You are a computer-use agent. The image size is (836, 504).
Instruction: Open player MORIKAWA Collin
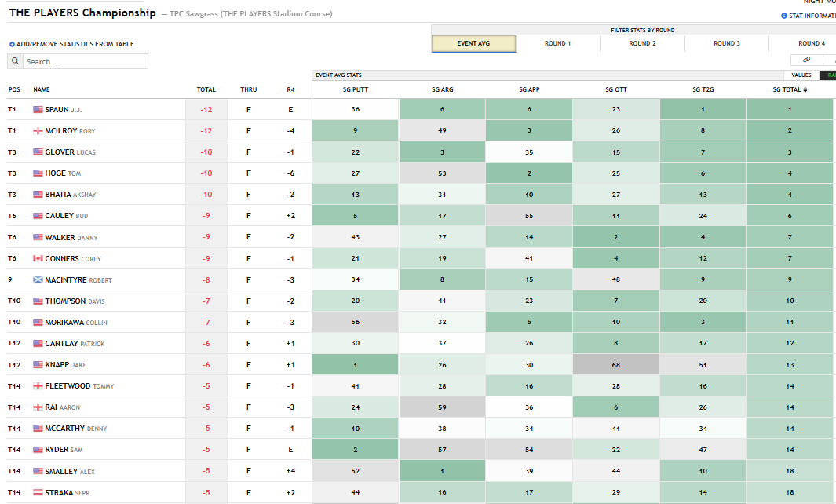tap(76, 323)
